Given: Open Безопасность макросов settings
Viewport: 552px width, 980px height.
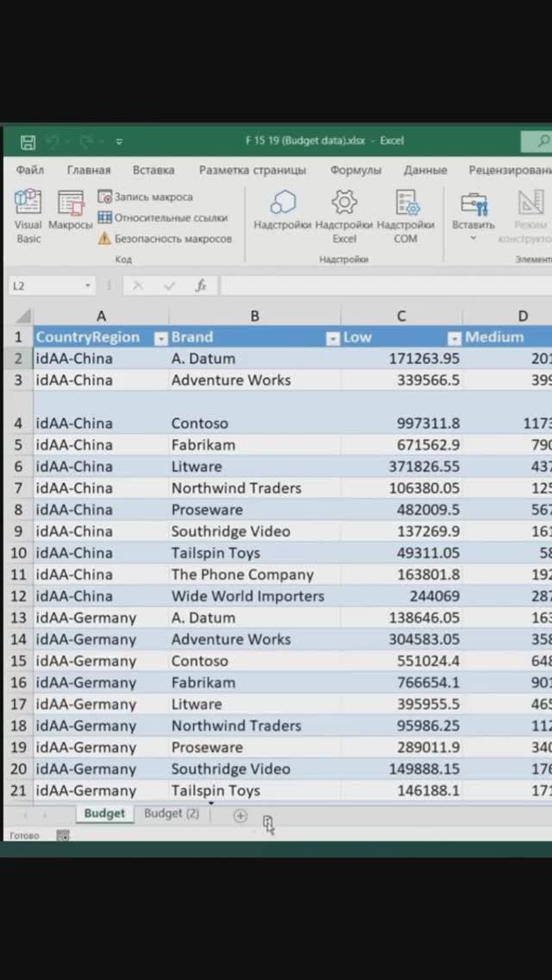Looking at the screenshot, I should tap(165, 238).
